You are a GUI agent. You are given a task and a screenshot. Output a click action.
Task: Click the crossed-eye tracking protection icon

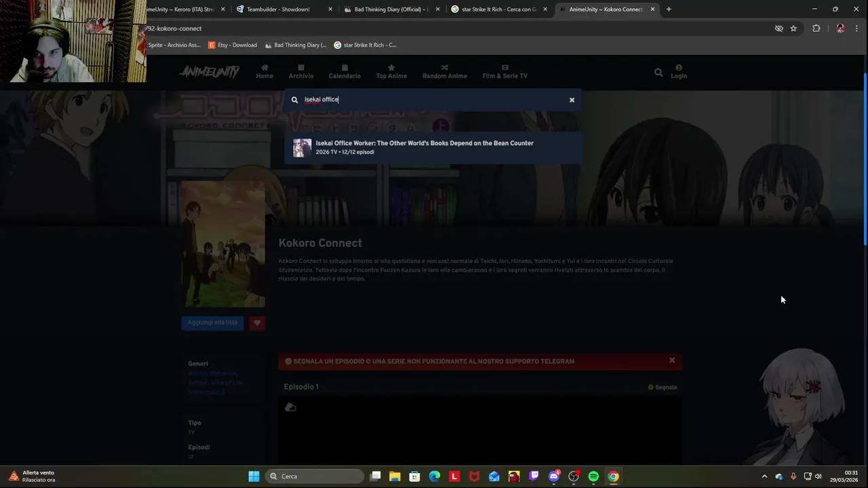point(778,28)
